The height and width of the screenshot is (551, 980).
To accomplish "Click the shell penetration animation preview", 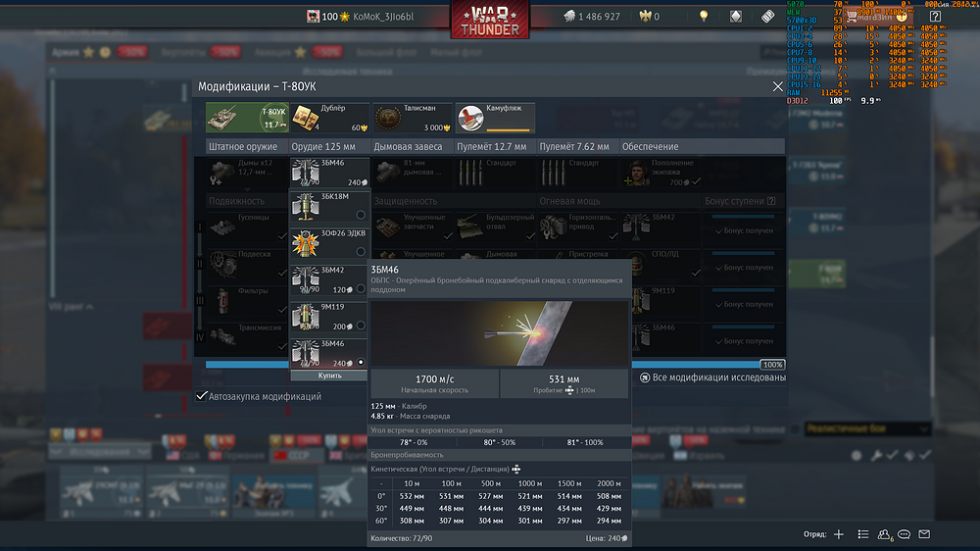I will click(500, 333).
